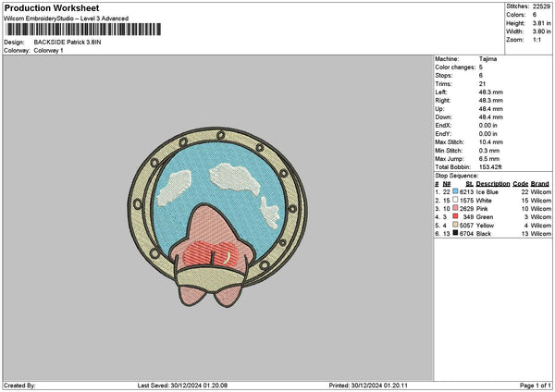
Task: Click the 'Black' description text
Action: 484,234
